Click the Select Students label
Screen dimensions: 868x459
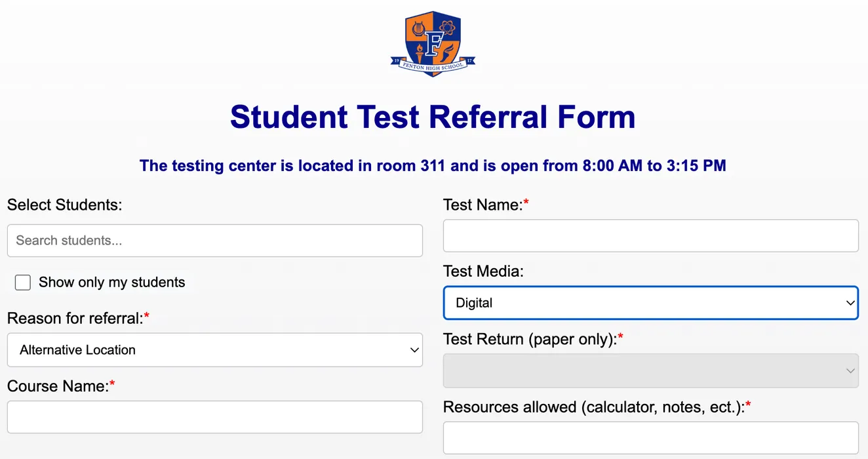click(x=64, y=205)
